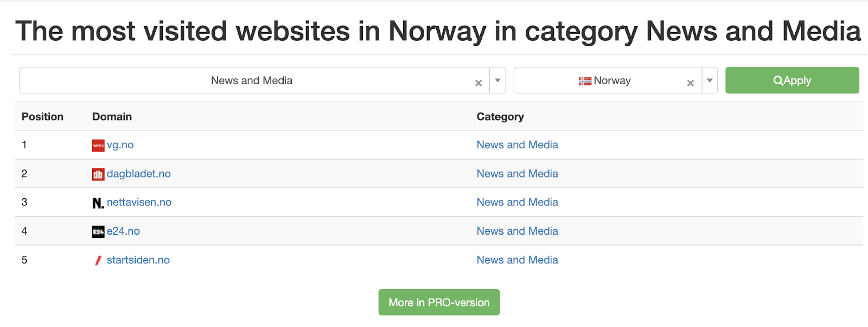
Task: Click the vg.no favicon icon
Action: 98,146
